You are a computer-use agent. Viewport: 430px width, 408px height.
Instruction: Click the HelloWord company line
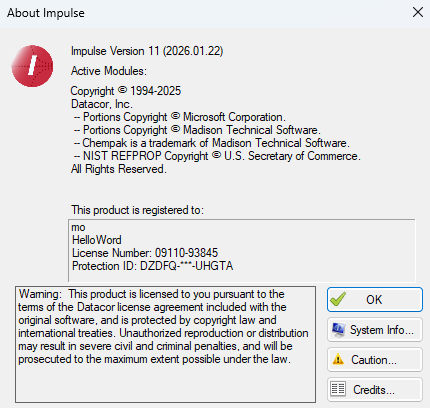[x=97, y=240]
